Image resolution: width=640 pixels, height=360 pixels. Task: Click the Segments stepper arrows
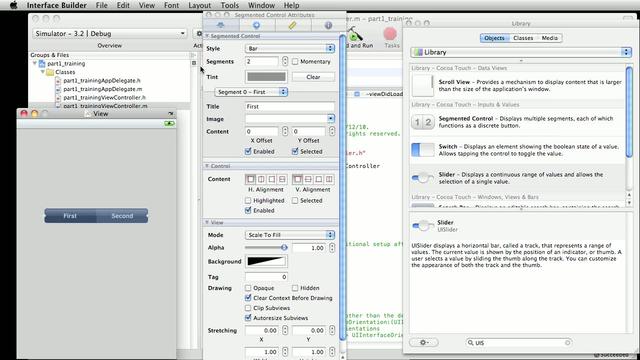285,62
